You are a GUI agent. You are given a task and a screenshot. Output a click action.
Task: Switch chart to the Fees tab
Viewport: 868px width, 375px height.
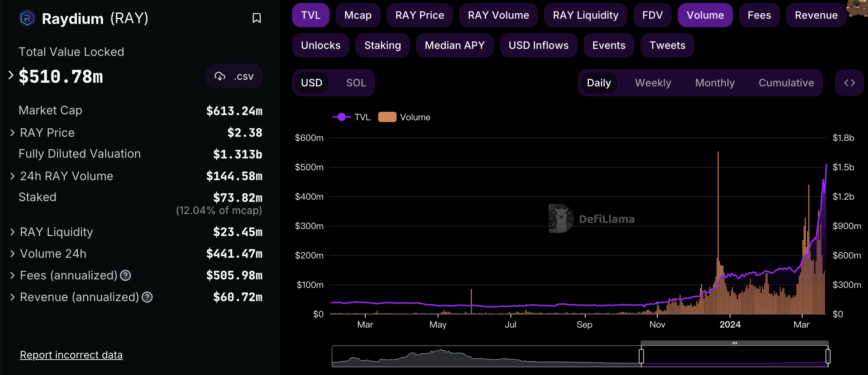coord(759,15)
